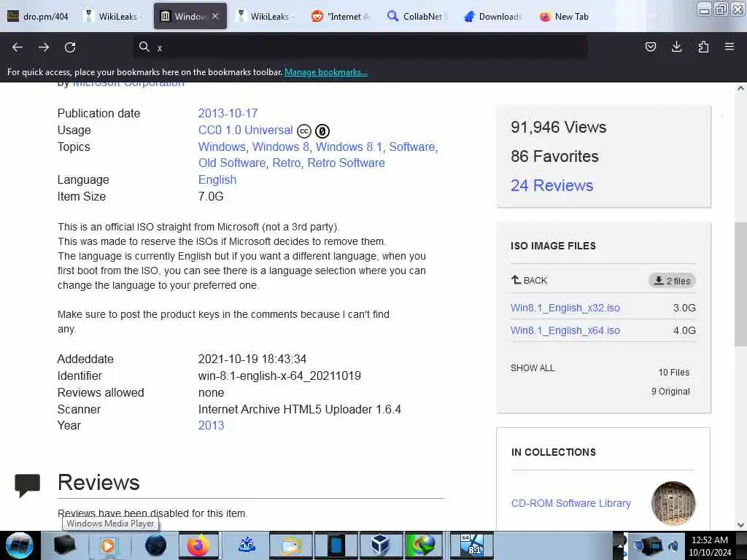Screen dimensions: 747x560
Task: Open the Pocket save icon
Action: [x=650, y=47]
